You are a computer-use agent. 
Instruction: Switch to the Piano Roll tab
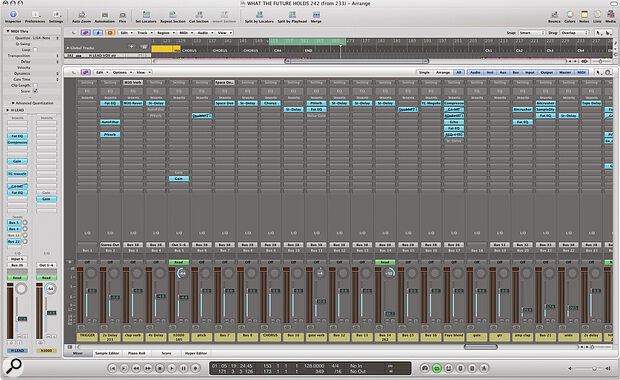(136, 353)
